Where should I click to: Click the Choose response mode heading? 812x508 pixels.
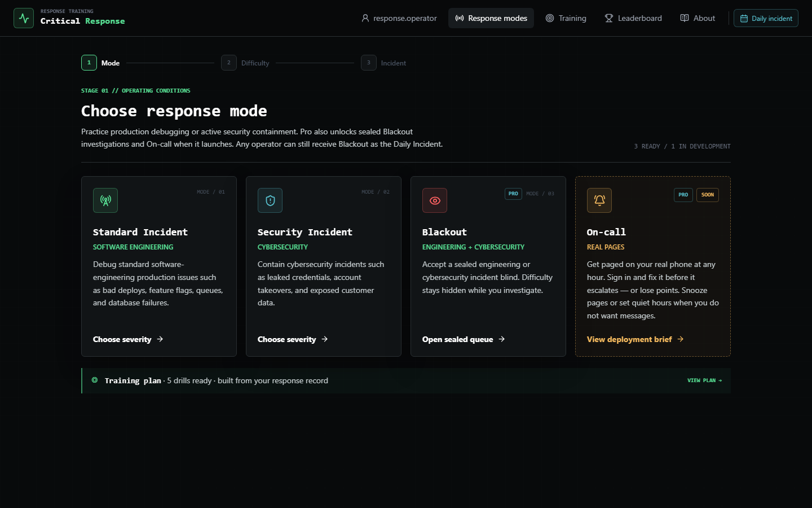(174, 111)
